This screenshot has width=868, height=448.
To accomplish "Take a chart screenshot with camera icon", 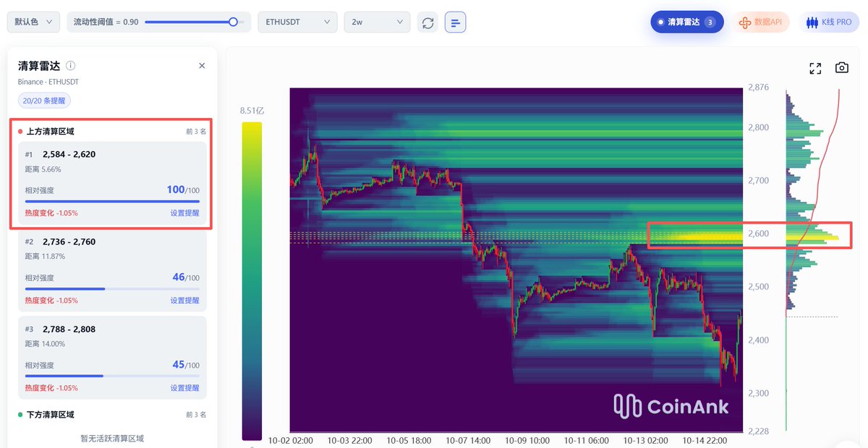I will coord(842,68).
